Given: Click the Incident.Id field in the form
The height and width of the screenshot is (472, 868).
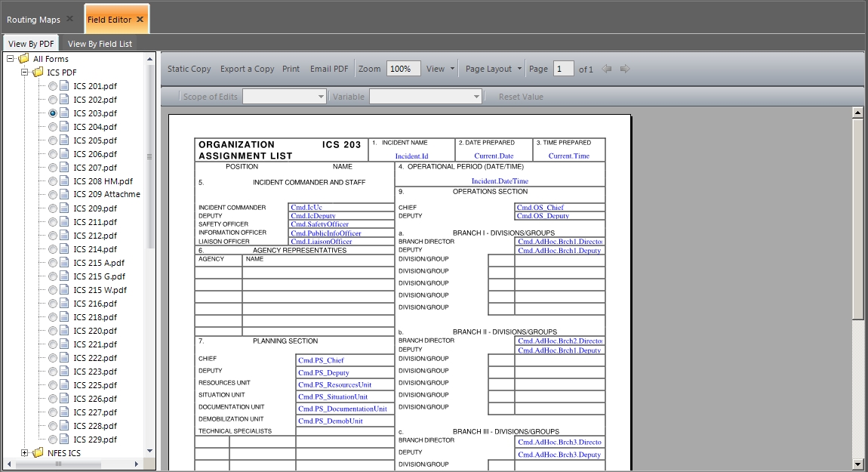Looking at the screenshot, I should 411,156.
